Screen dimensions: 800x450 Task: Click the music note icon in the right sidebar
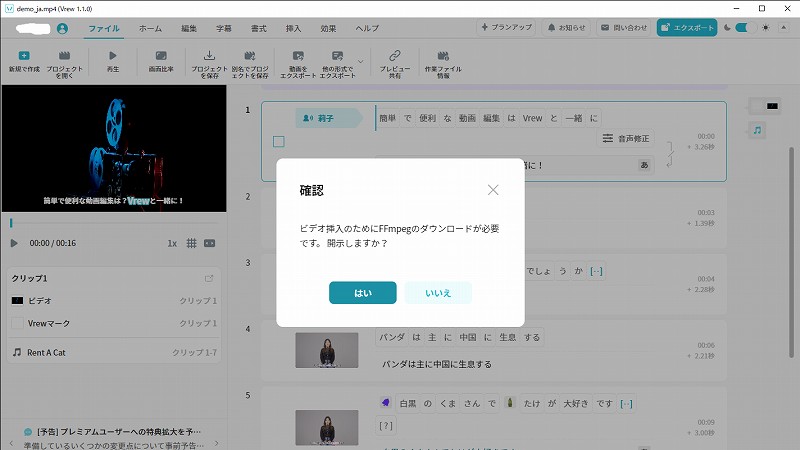point(757,130)
